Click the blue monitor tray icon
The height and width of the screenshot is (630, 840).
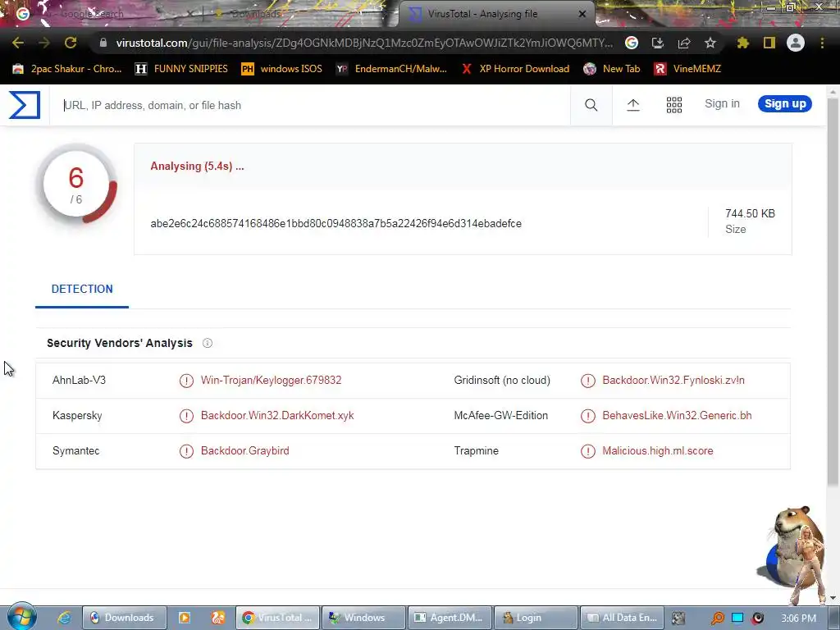click(737, 618)
